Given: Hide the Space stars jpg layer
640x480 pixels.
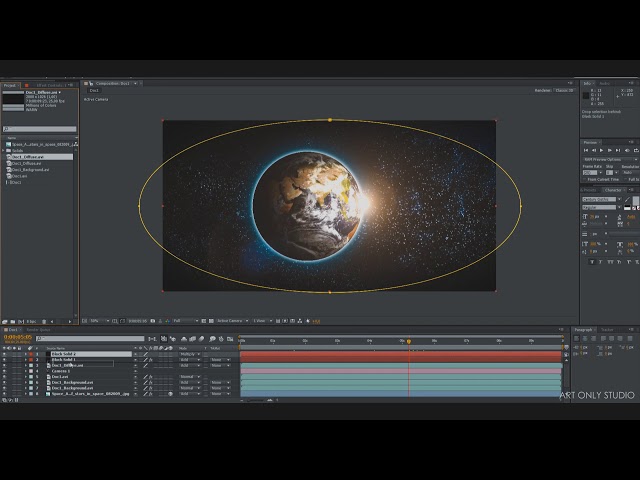Looking at the screenshot, I should (x=4, y=394).
